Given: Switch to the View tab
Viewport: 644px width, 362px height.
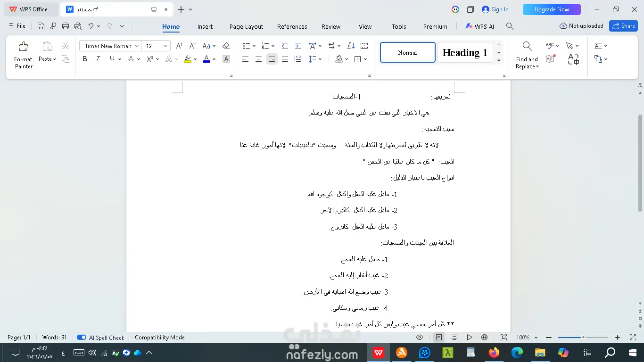Looking at the screenshot, I should tap(365, 26).
